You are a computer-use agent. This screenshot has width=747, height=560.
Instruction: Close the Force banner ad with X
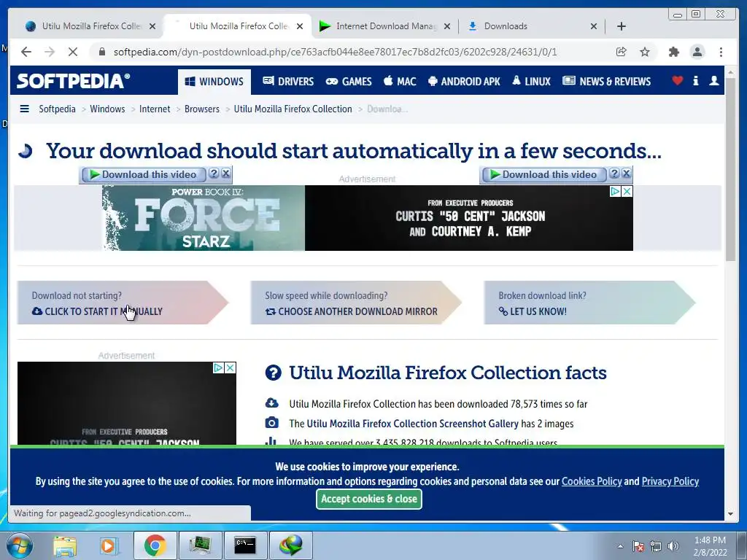(627, 192)
